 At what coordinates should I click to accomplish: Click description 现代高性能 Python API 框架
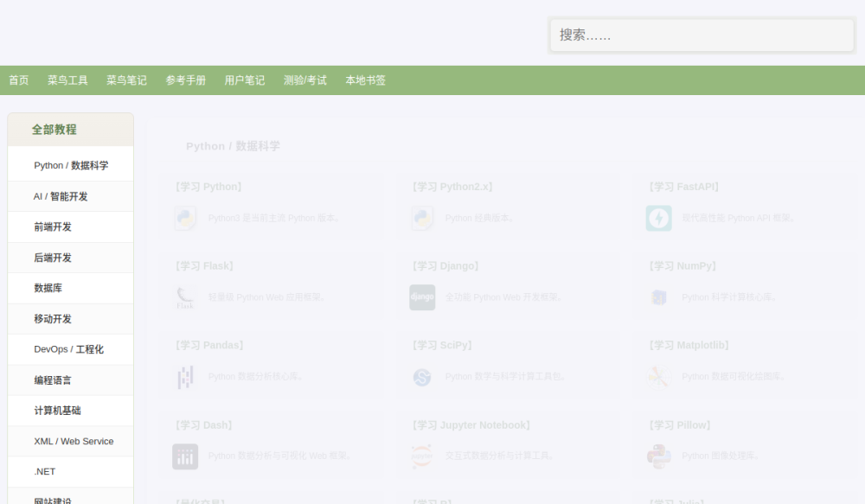(x=740, y=218)
